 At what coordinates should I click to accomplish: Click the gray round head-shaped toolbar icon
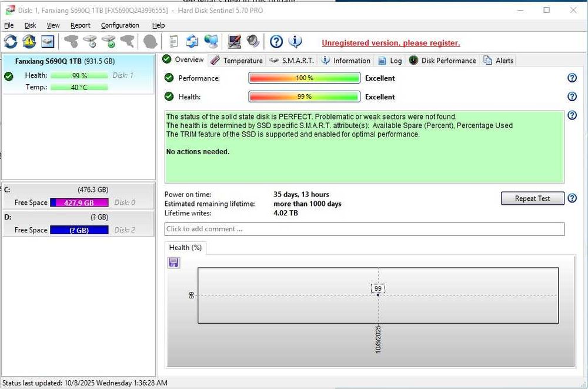point(151,41)
